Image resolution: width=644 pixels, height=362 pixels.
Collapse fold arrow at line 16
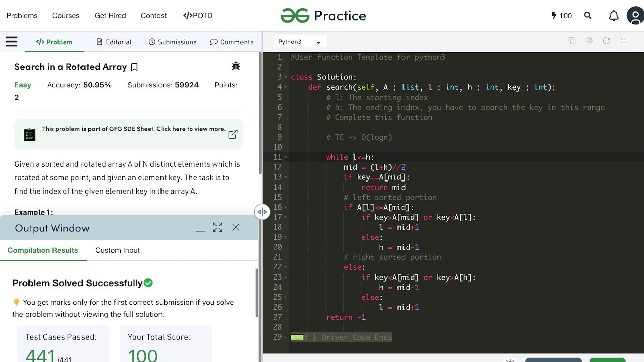[x=286, y=207]
